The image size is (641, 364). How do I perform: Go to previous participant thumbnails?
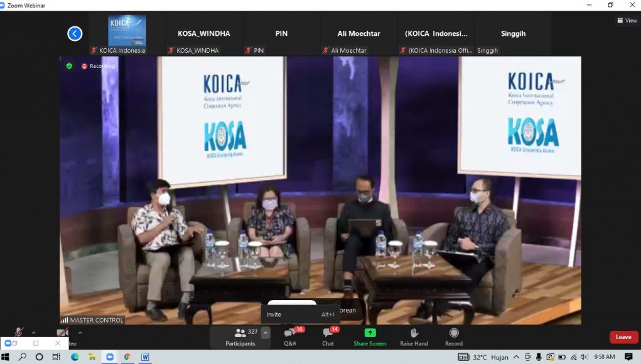point(75,34)
